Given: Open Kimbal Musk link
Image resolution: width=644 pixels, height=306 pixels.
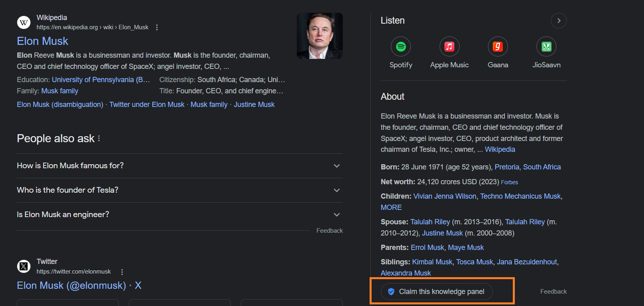Looking at the screenshot, I should (432, 262).
